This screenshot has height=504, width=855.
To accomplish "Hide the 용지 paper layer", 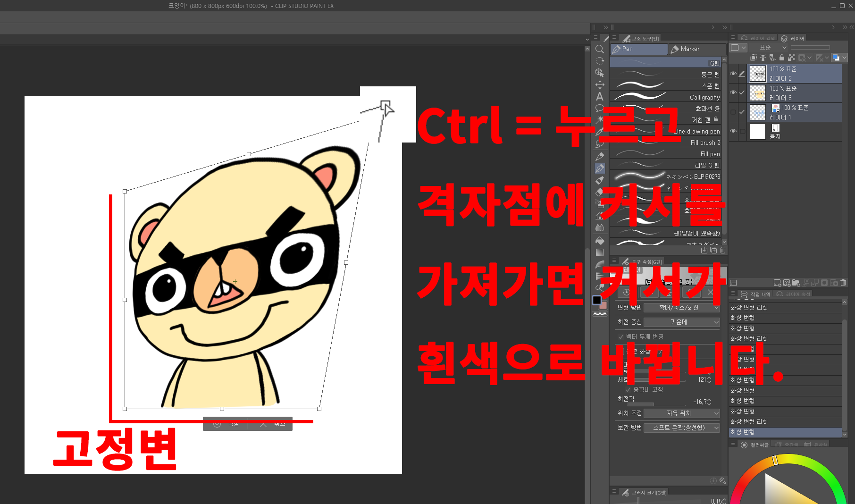I will coord(733,131).
